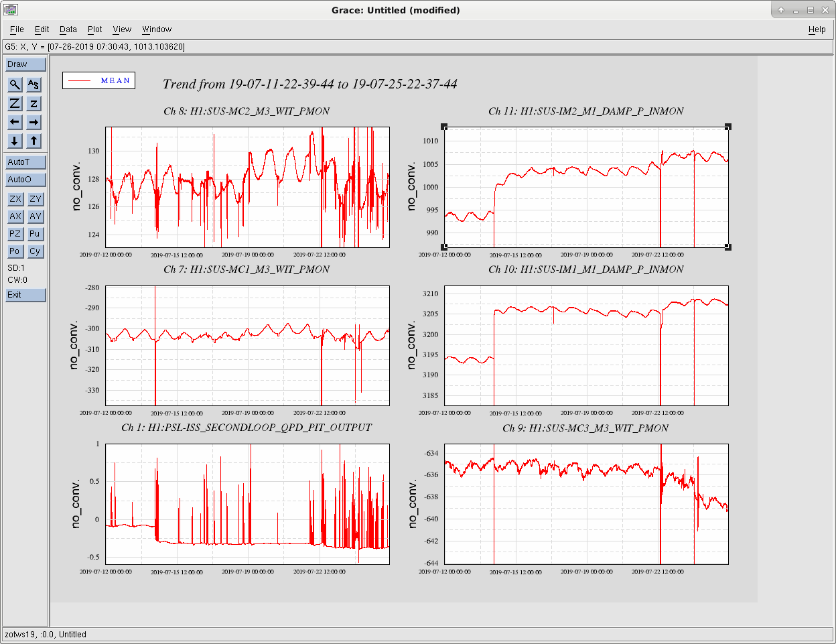Image resolution: width=836 pixels, height=644 pixels.
Task: Click the MEAN legend box
Action: pyautogui.click(x=99, y=80)
